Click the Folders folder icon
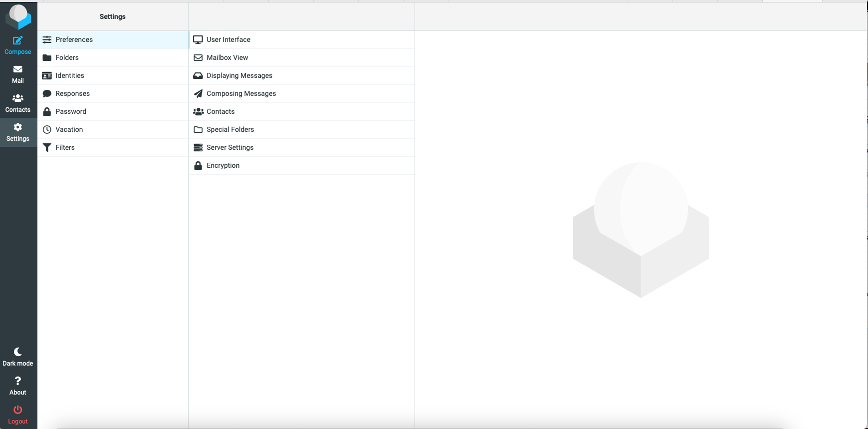Screen dimensions: 868x429 47,57
